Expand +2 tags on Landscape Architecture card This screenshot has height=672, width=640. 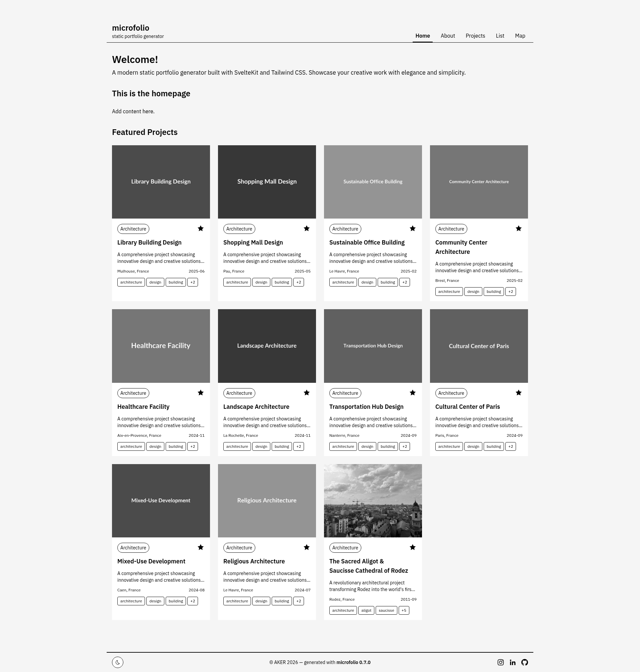299,446
